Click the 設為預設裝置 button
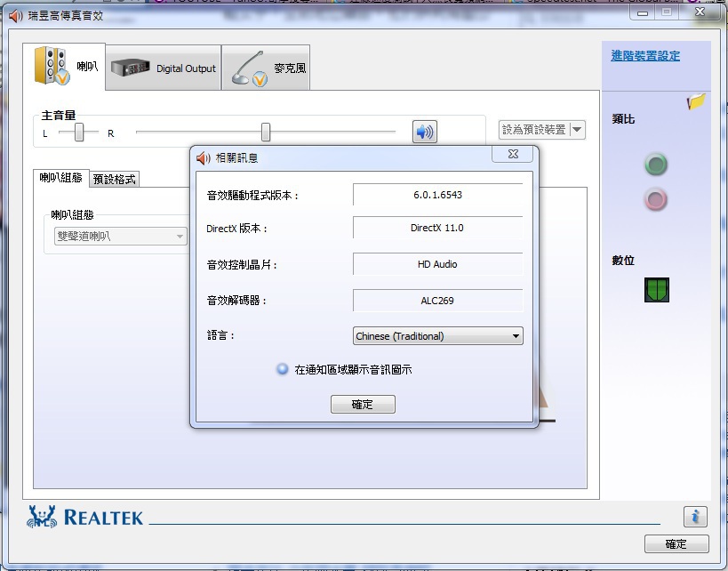 [x=534, y=130]
